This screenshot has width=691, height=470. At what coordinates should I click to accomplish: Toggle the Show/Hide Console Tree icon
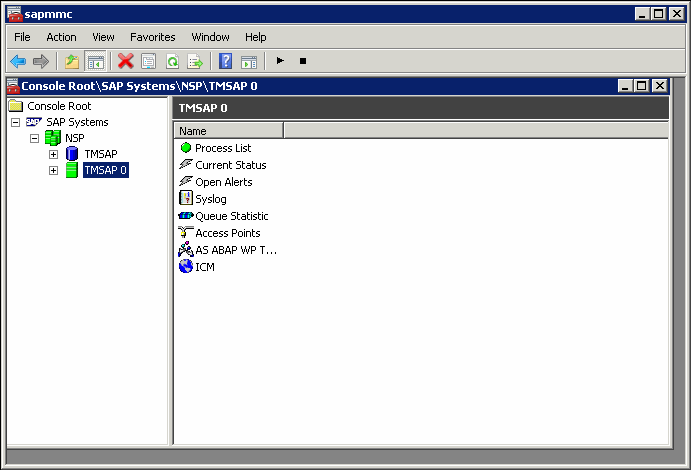95,61
